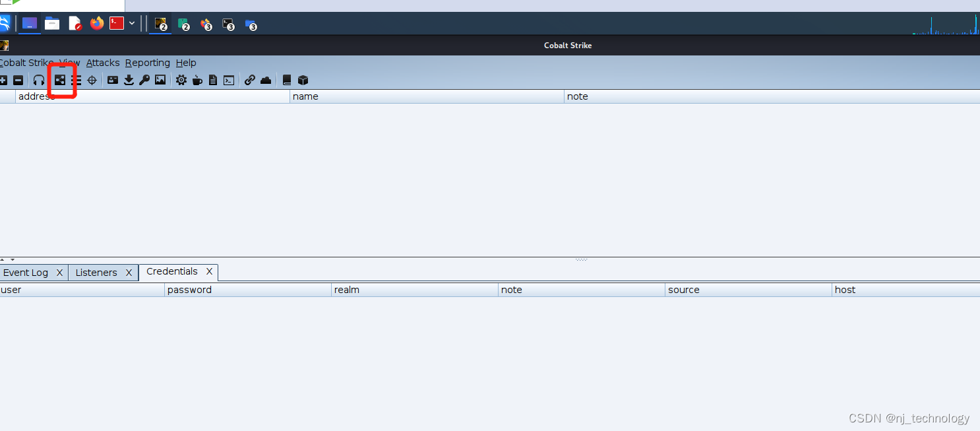
Task: Launch Scripted Web Delivery via the terminal icon
Action: pos(229,81)
